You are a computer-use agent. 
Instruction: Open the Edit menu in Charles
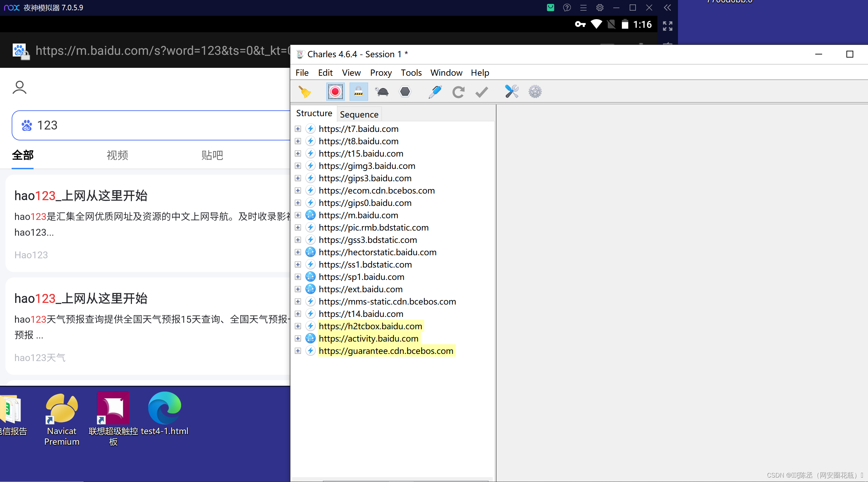325,73
